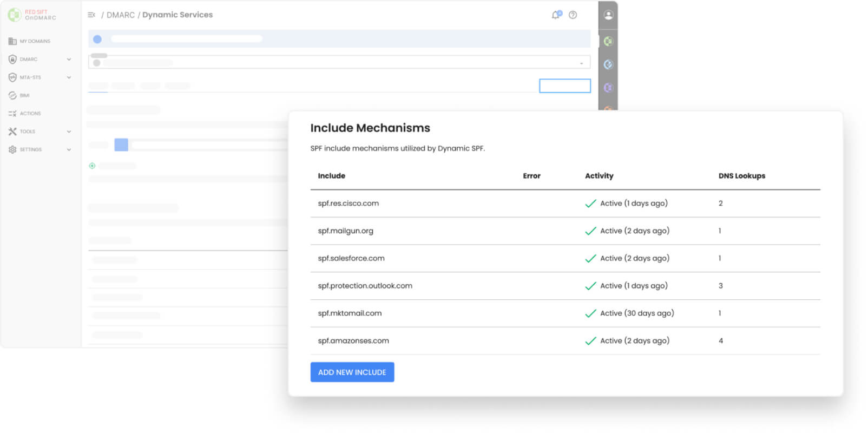The width and height of the screenshot is (868, 433).
Task: Open BIMI from the sidebar icon
Action: coord(12,95)
